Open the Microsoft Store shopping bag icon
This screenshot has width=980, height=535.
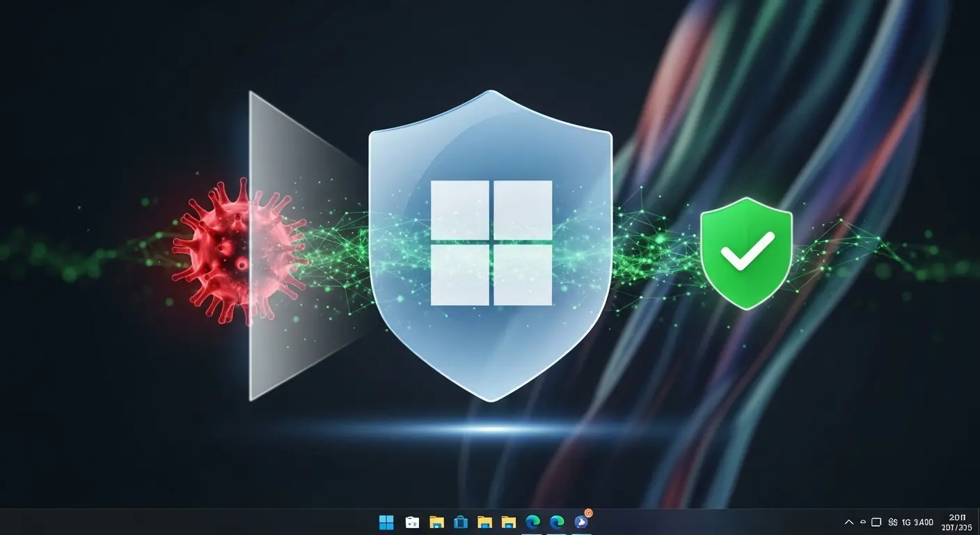[x=460, y=522]
